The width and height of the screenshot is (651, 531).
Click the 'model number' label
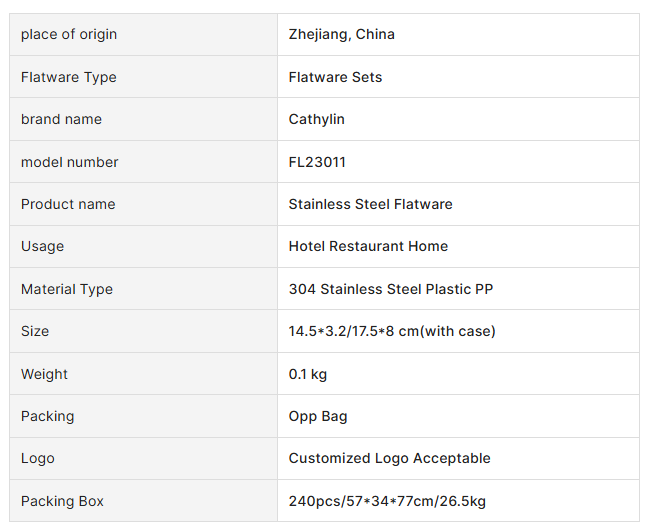pyautogui.click(x=69, y=162)
